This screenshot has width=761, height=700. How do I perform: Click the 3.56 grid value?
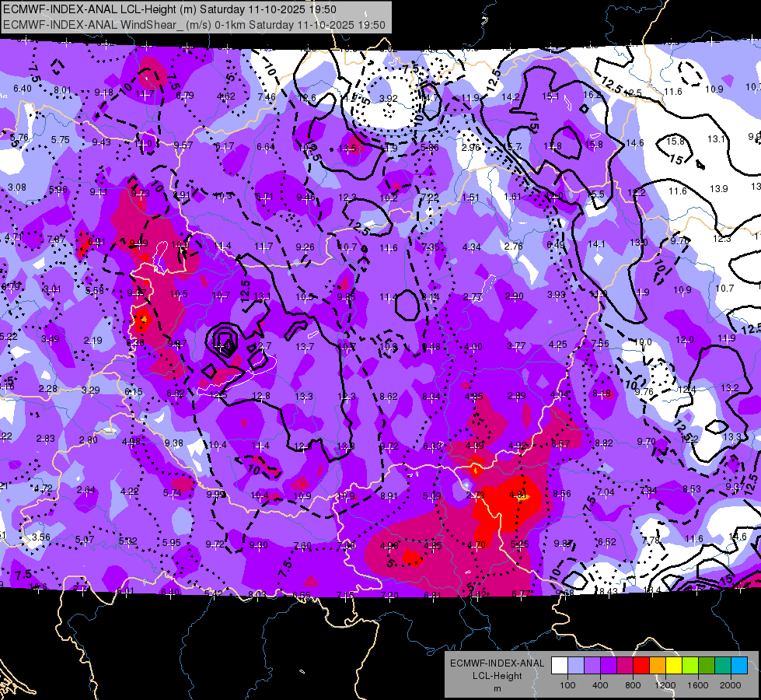[41, 537]
